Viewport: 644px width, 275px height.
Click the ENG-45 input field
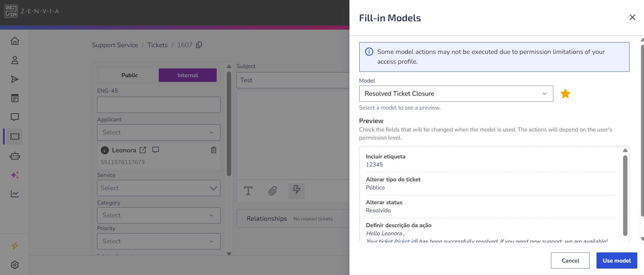(159, 105)
